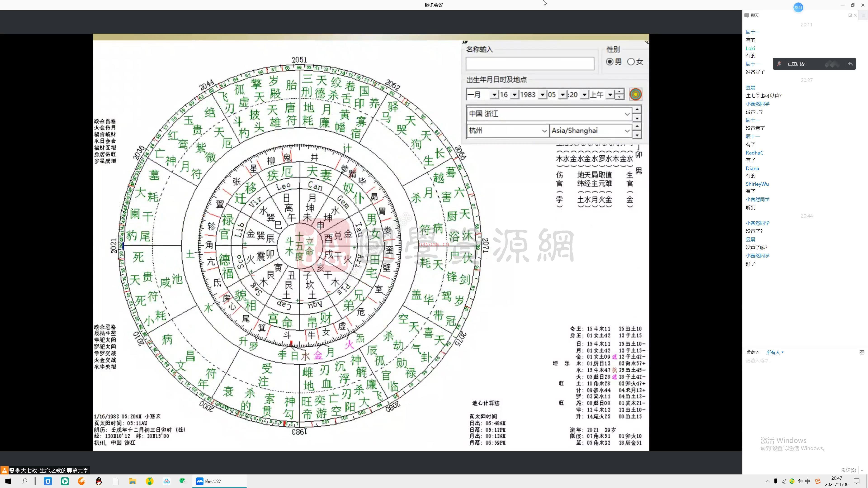868x488 pixels.
Task: Open the year dropdown showing 1983
Action: pyautogui.click(x=542, y=95)
